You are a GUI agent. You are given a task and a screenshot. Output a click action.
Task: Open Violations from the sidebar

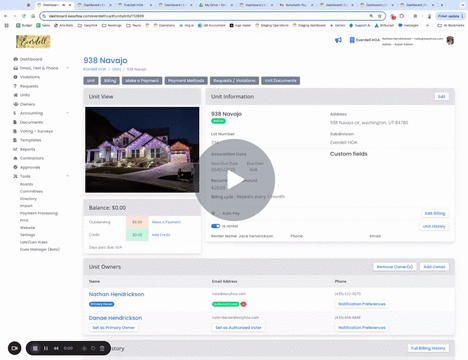[30, 77]
